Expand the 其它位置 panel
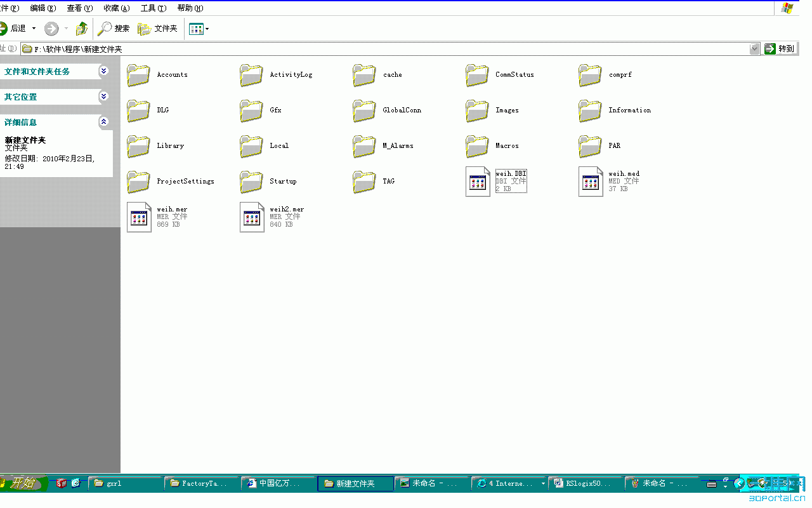This screenshot has height=508, width=812. pos(104,97)
